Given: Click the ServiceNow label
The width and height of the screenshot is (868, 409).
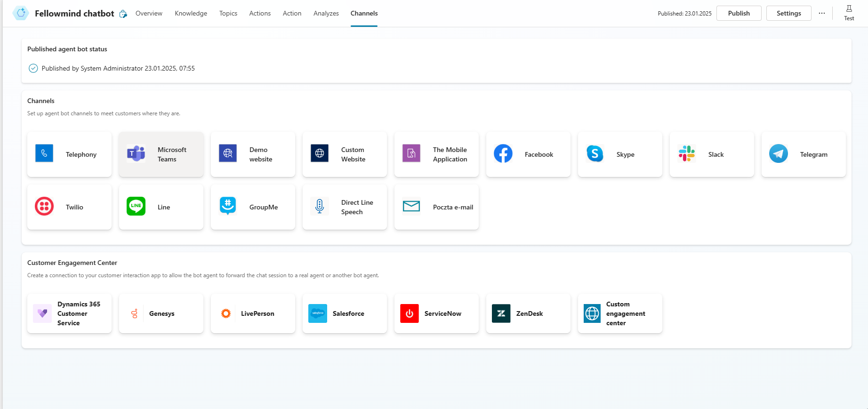Looking at the screenshot, I should point(443,313).
